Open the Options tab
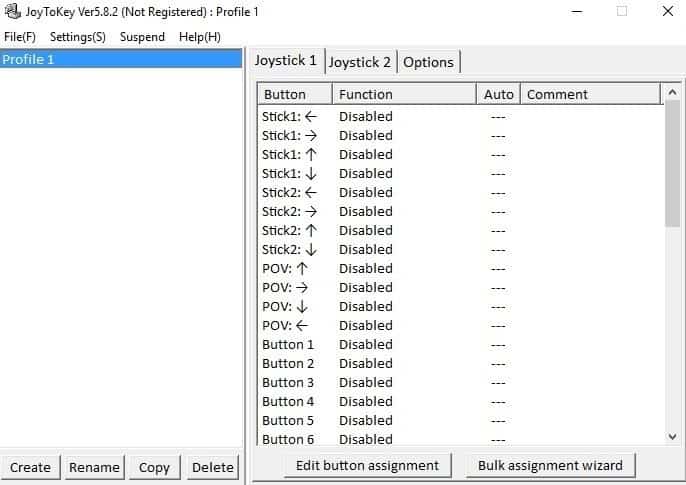 point(428,62)
